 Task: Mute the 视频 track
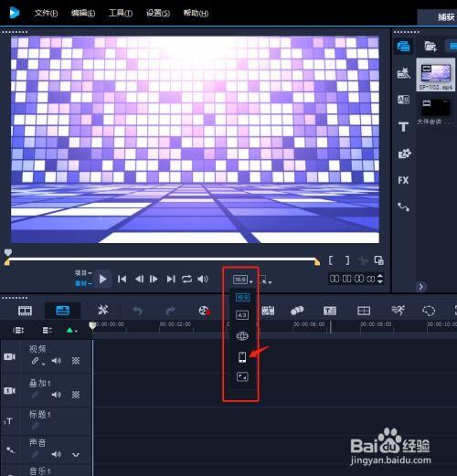click(x=56, y=361)
